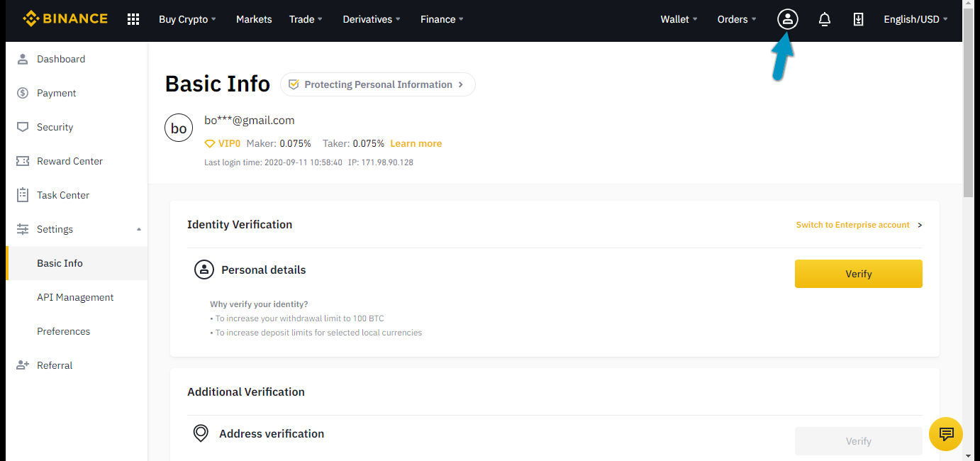
Task: Click the Additional Verification heading
Action: coord(246,391)
